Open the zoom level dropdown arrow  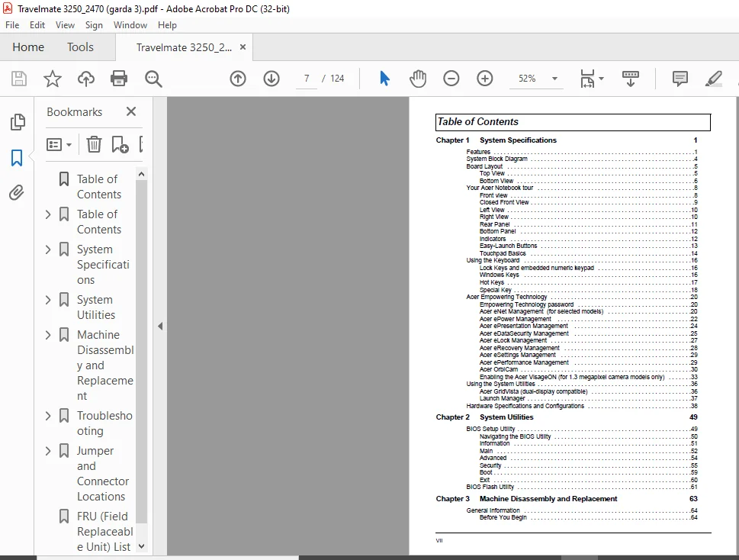pyautogui.click(x=554, y=79)
